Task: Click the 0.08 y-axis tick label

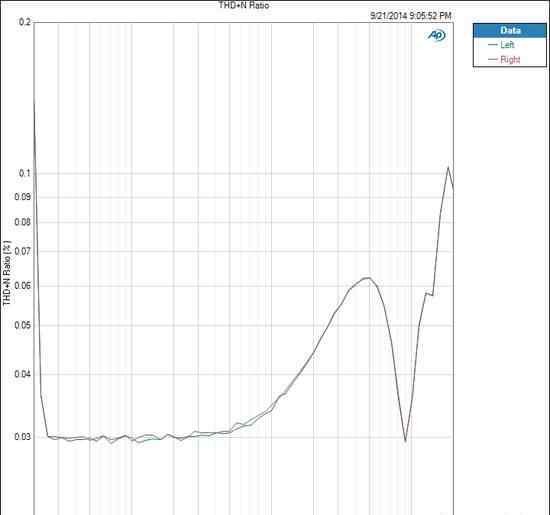Action: point(23,222)
